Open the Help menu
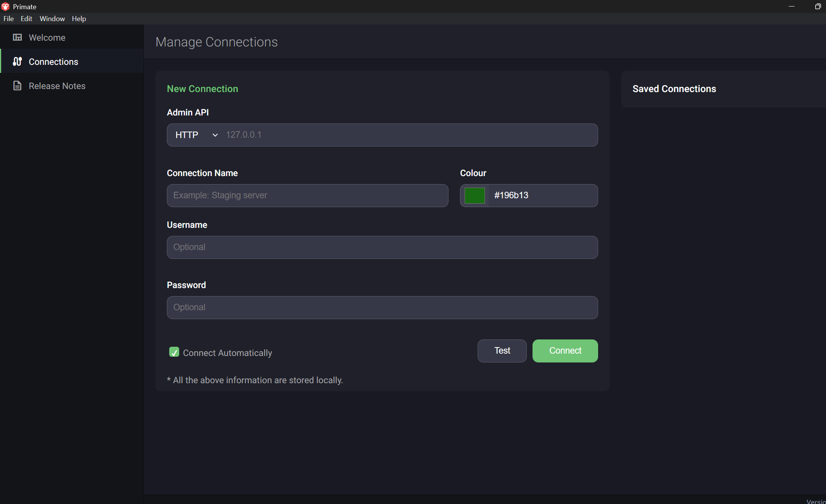This screenshot has height=504, width=826. pos(79,18)
